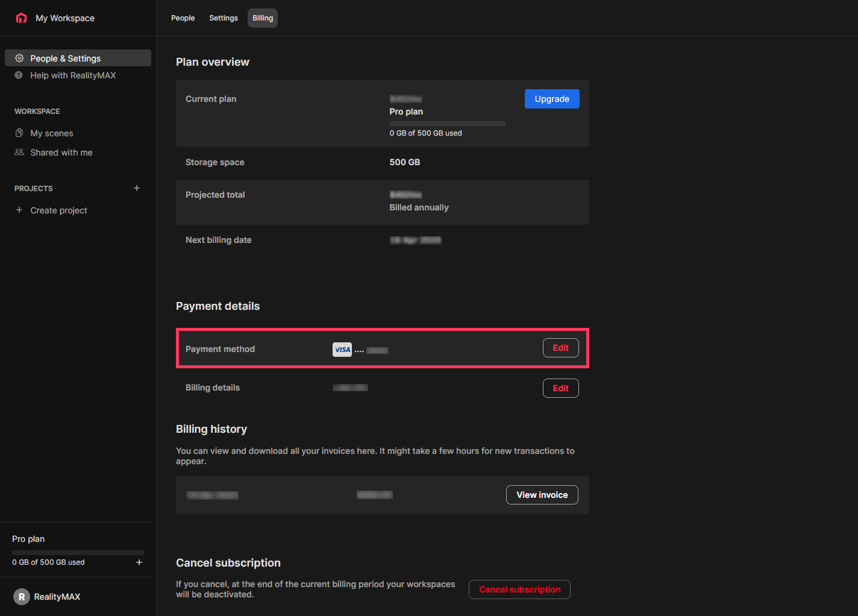
Task: Open the Settings tab
Action: (224, 17)
